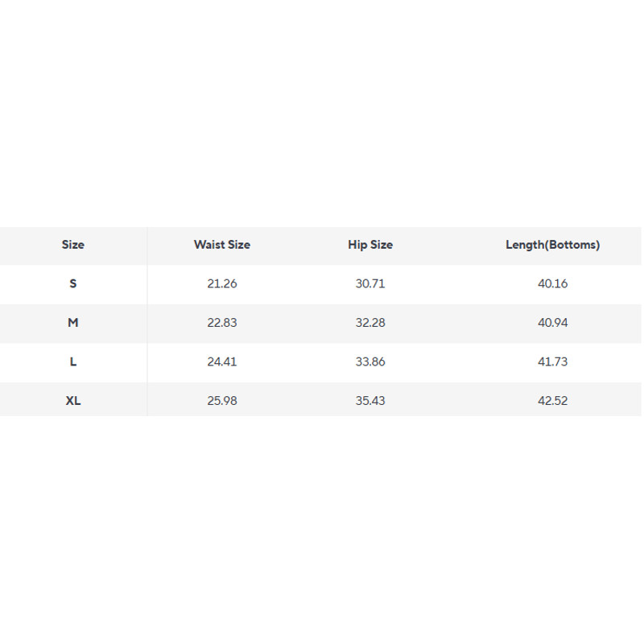Viewport: 644px width, 644px height.
Task: Click the Hip Size column header
Action: [x=370, y=245]
